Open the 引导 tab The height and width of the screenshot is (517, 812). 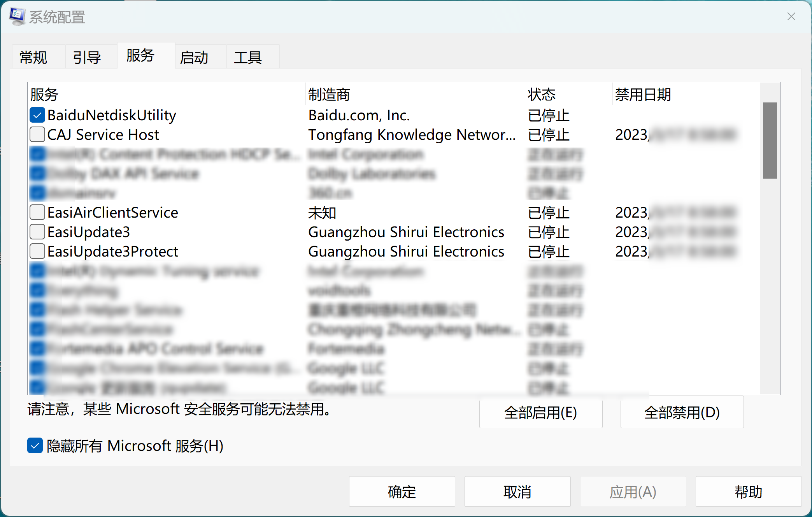[87, 58]
